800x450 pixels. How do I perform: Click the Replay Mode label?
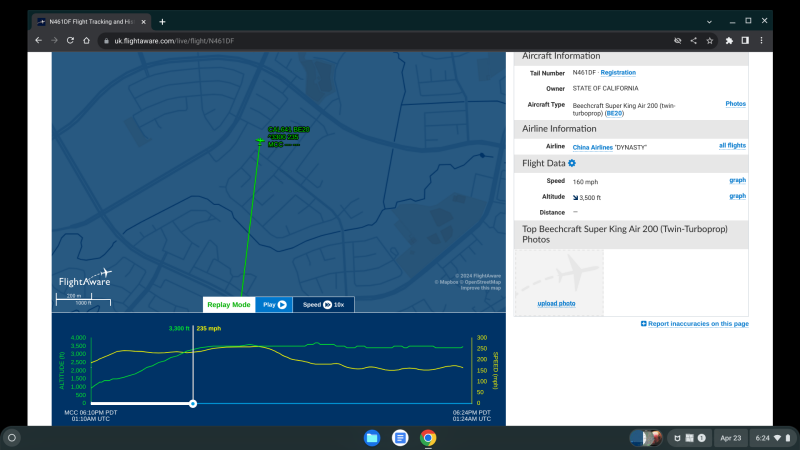tap(228, 304)
